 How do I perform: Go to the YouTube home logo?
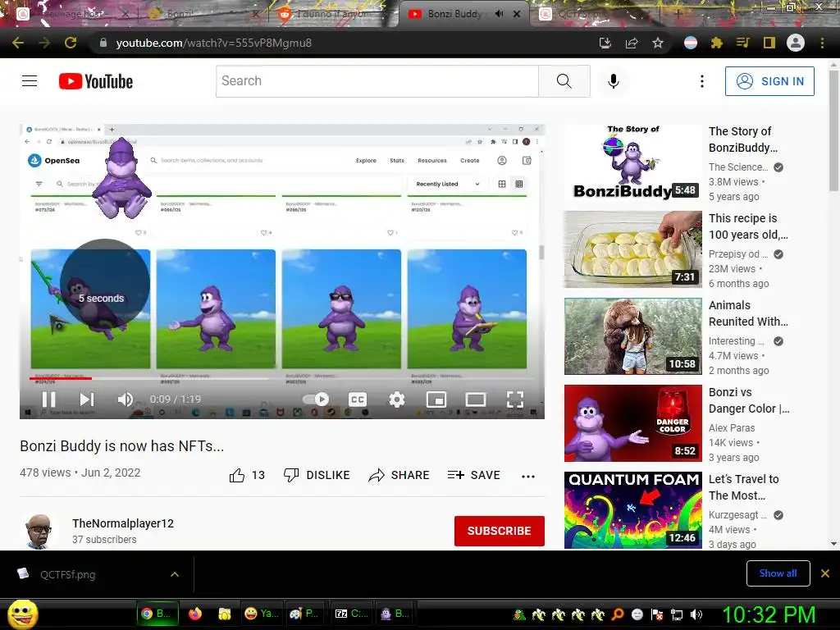click(x=96, y=81)
